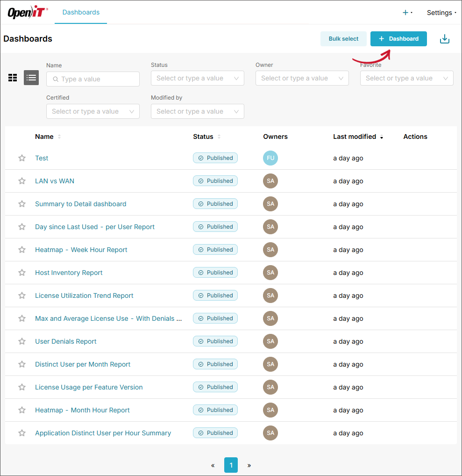This screenshot has width=462, height=476.
Task: Star the Host Inventory Report
Action: point(22,273)
